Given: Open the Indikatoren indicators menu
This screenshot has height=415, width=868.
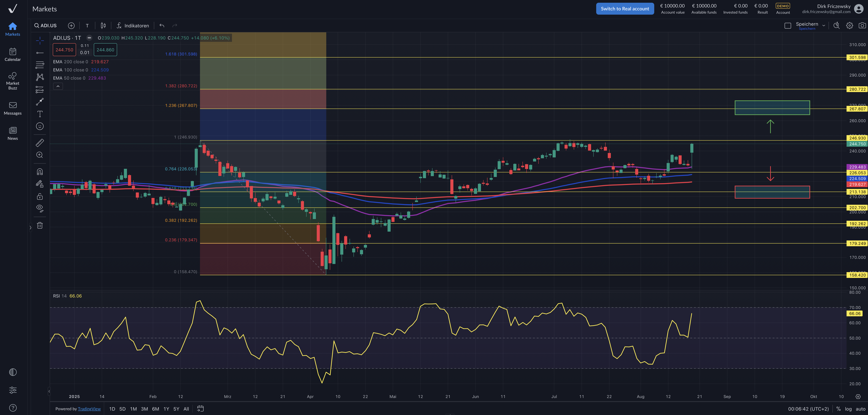Looking at the screenshot, I should coord(133,26).
